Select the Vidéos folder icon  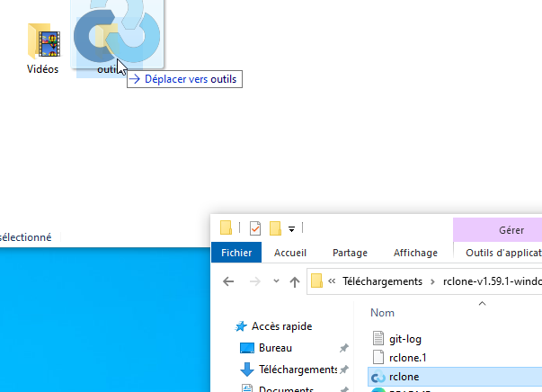click(x=44, y=40)
